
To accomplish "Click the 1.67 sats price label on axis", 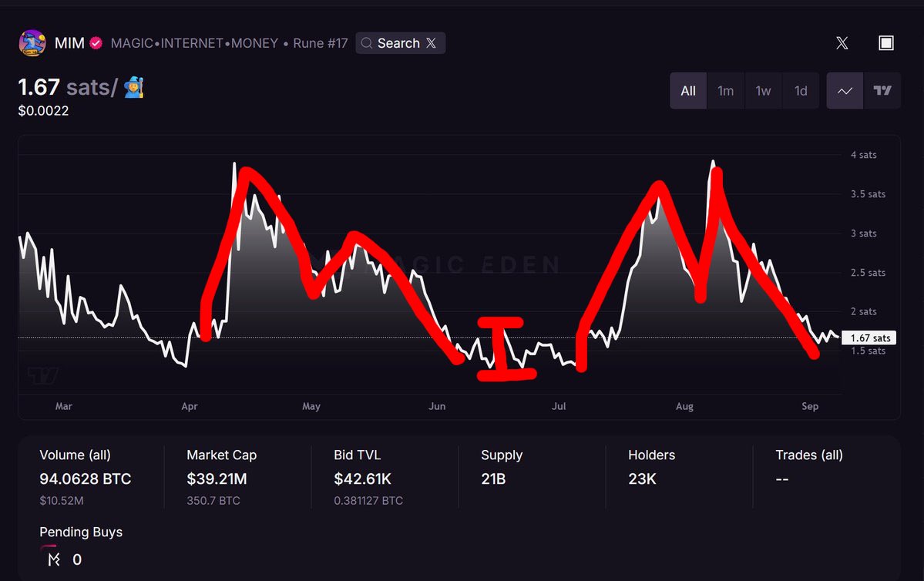I will (x=870, y=338).
